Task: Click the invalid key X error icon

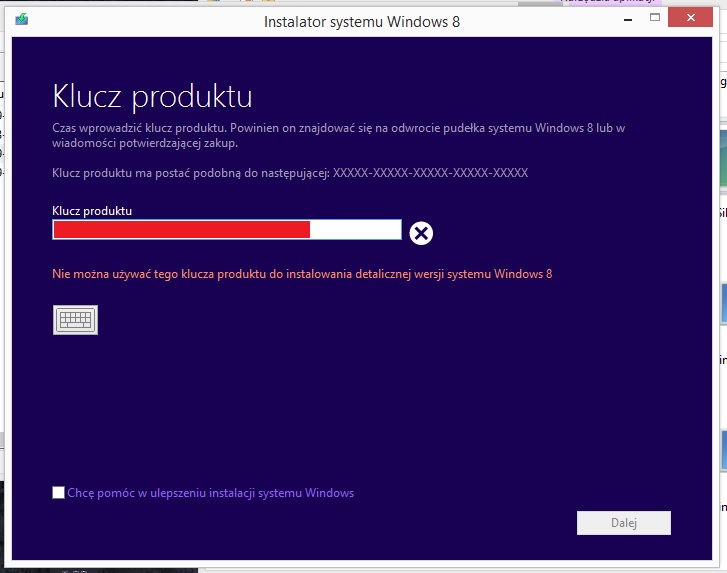Action: pyautogui.click(x=421, y=233)
